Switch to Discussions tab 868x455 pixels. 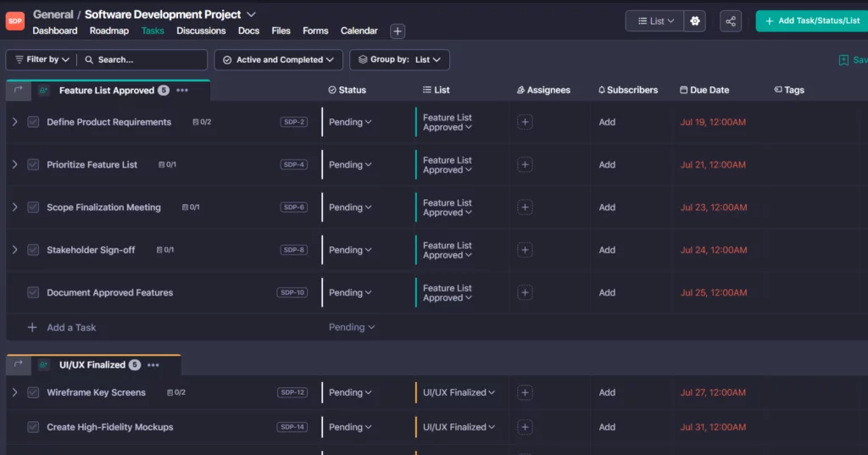[x=201, y=31]
